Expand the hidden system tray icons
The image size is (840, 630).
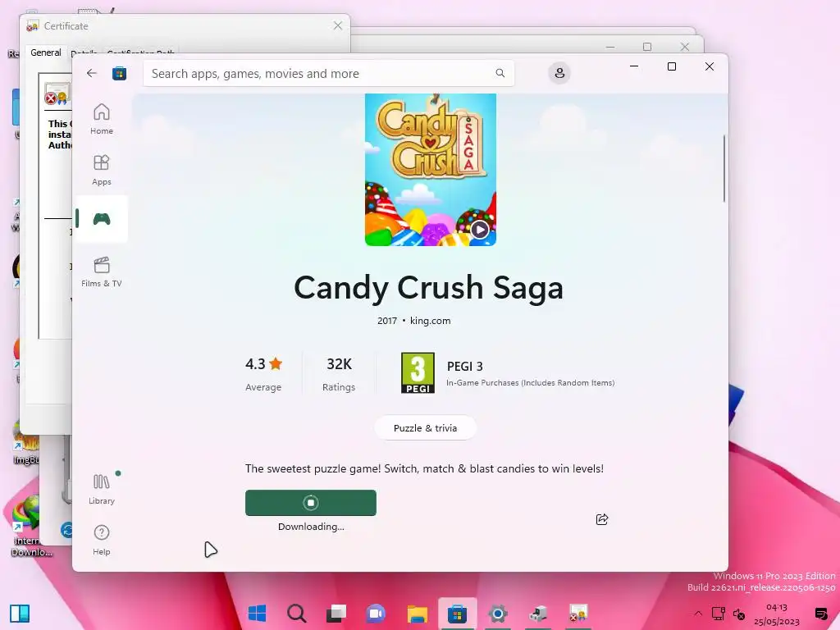698,614
